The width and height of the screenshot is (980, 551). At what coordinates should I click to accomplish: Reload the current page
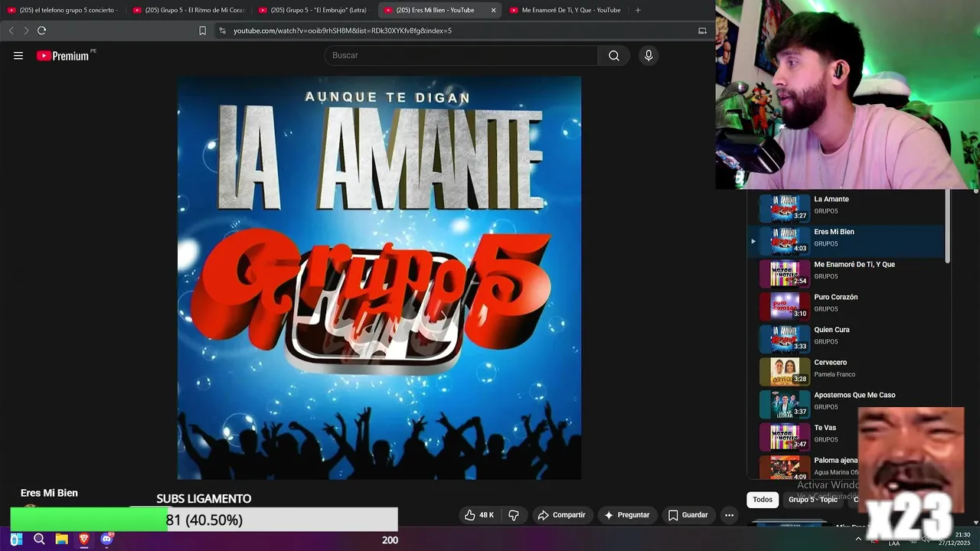point(42,31)
